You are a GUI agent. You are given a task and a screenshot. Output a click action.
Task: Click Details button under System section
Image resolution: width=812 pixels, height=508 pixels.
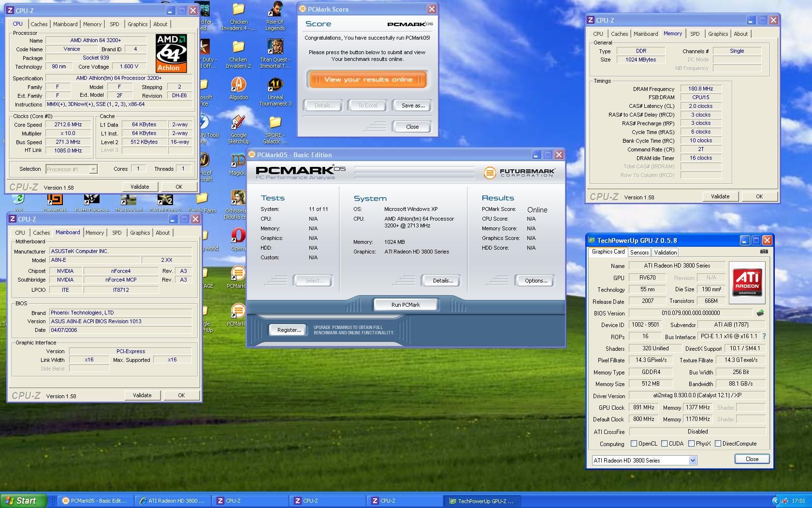[x=442, y=281]
